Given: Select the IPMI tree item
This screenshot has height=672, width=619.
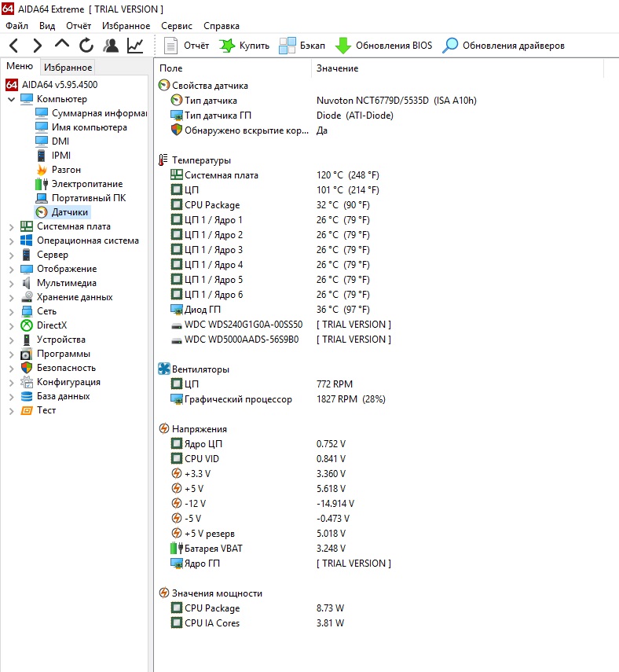Looking at the screenshot, I should click(x=53, y=156).
